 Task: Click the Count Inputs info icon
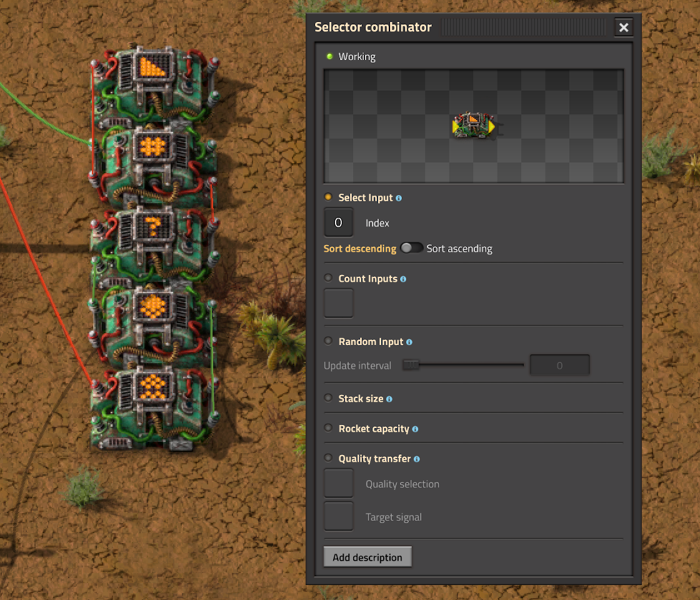403,279
